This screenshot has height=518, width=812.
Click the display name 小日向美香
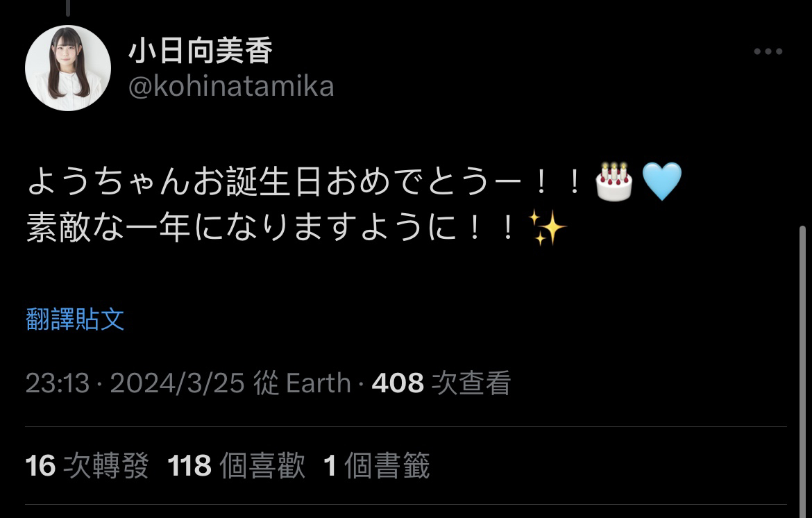coord(200,51)
